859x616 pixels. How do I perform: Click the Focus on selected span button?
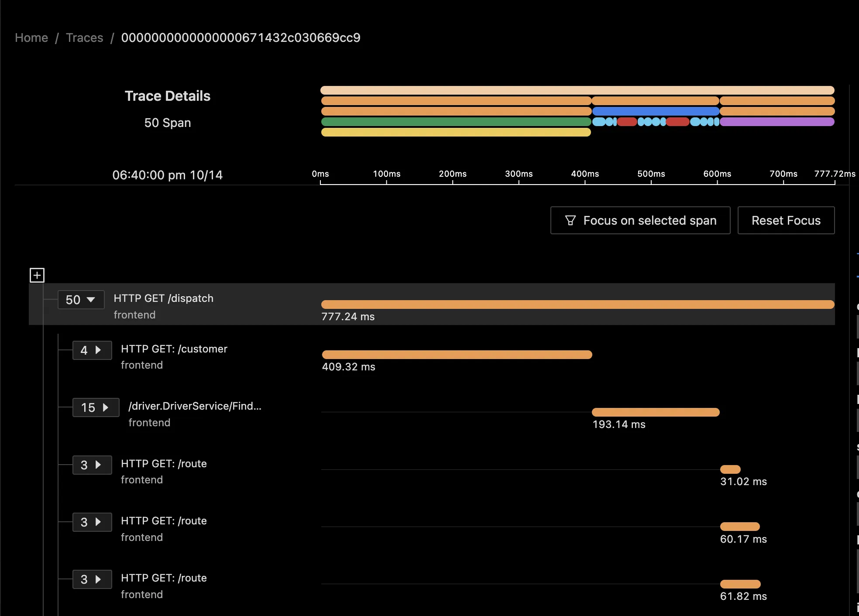(640, 220)
